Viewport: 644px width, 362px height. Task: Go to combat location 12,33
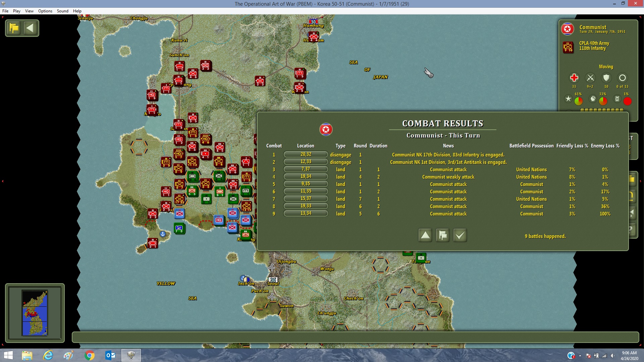[306, 162]
